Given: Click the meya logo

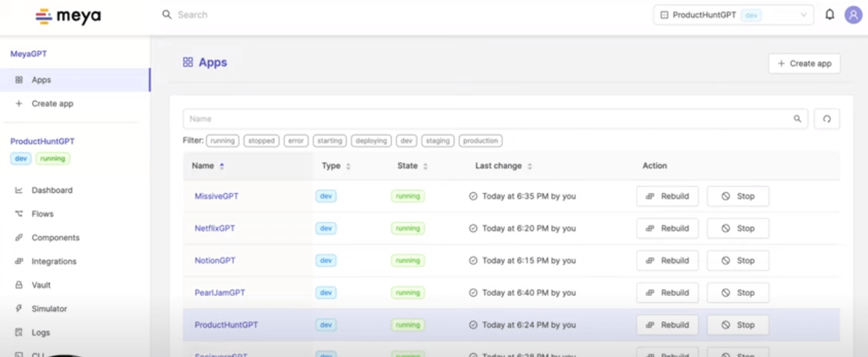Looking at the screenshot, I should pyautogui.click(x=68, y=16).
